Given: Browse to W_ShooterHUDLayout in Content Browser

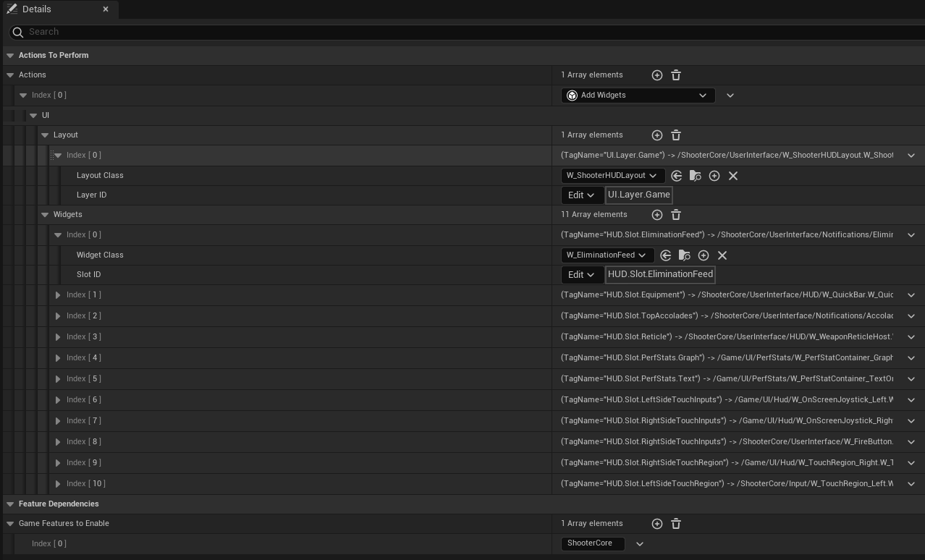Looking at the screenshot, I should point(695,176).
